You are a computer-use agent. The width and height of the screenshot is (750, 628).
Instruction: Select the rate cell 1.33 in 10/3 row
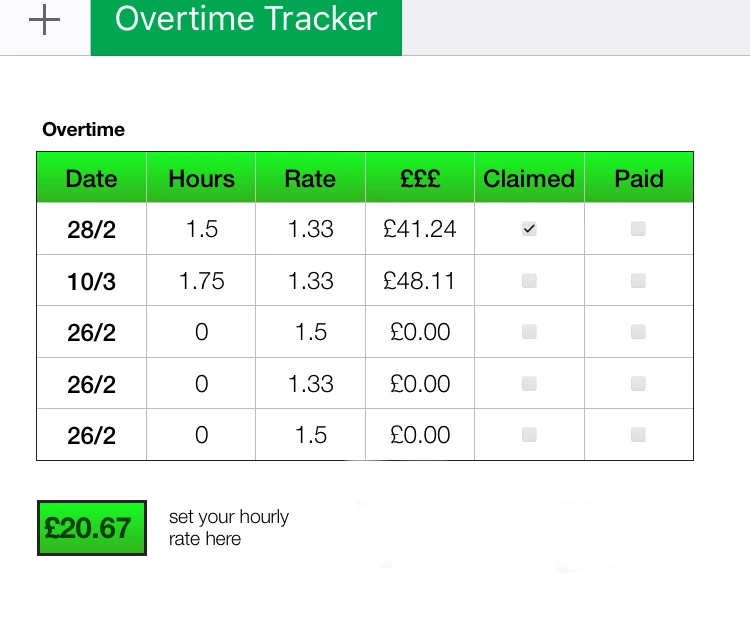pyautogui.click(x=310, y=280)
